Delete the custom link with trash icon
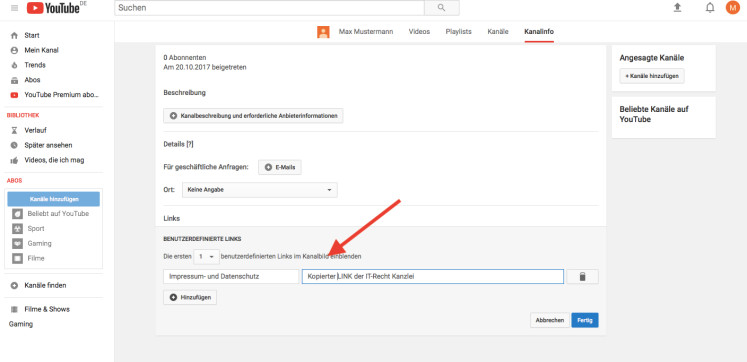Viewport: 747px width, 362px height. click(x=582, y=276)
